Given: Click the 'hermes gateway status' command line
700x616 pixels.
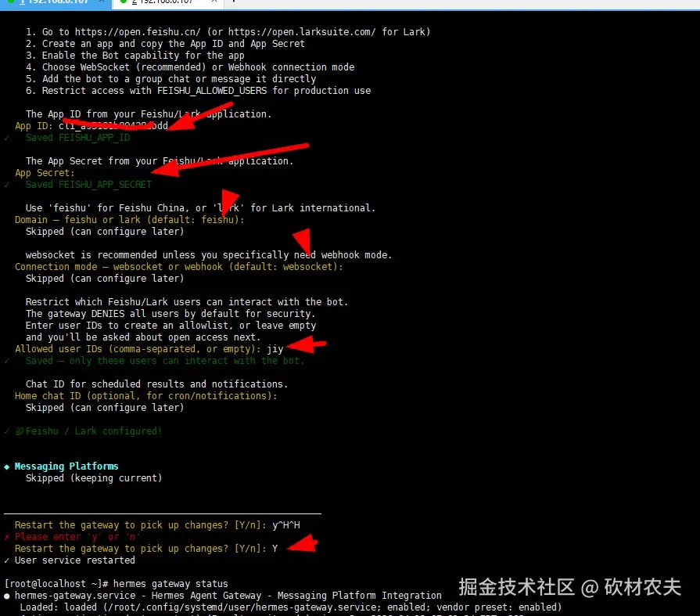Looking at the screenshot, I should pos(170,584).
